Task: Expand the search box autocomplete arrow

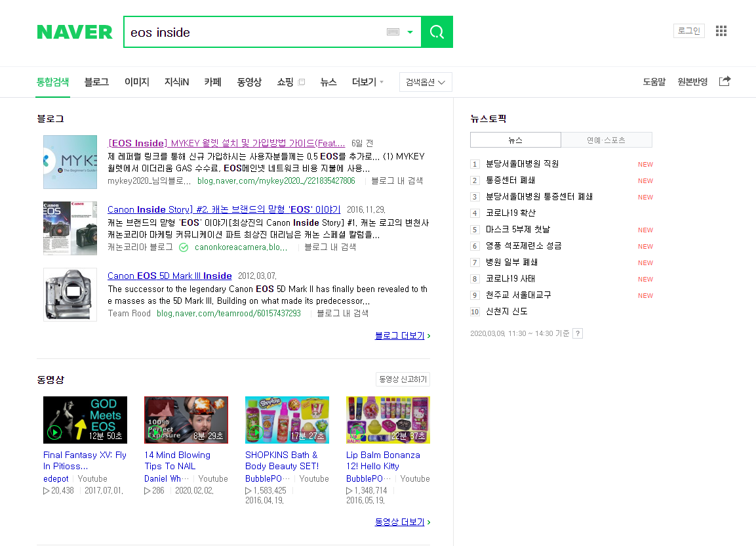Action: [x=410, y=32]
